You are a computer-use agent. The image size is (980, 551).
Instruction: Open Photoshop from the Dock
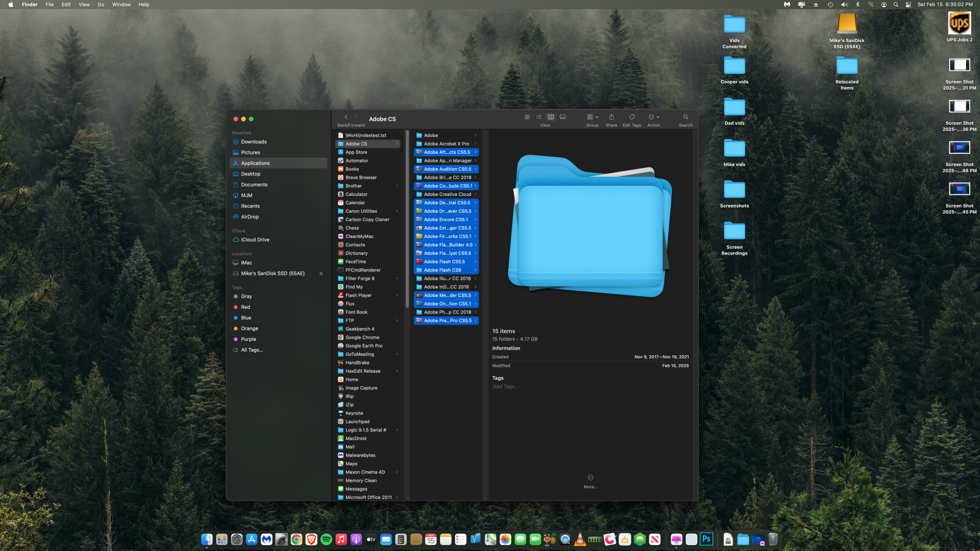click(x=706, y=539)
